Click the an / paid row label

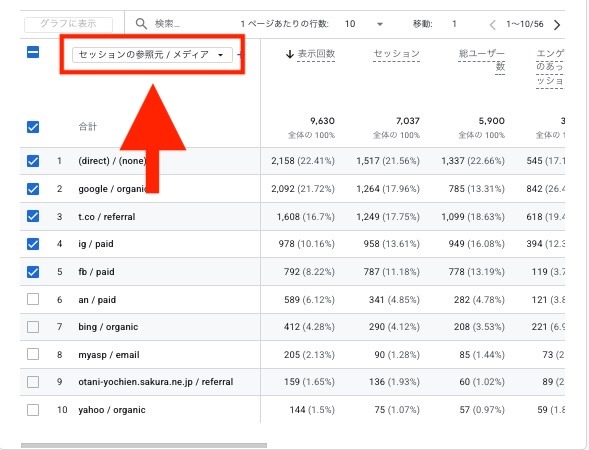(x=97, y=300)
